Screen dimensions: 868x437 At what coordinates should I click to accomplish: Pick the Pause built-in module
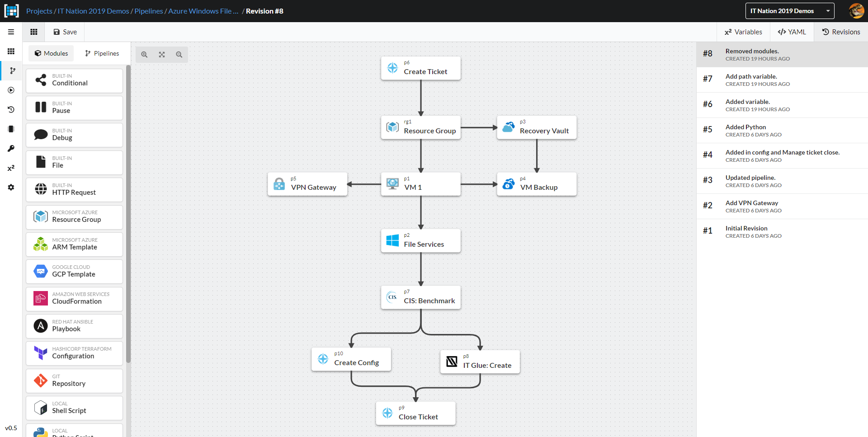(x=74, y=108)
